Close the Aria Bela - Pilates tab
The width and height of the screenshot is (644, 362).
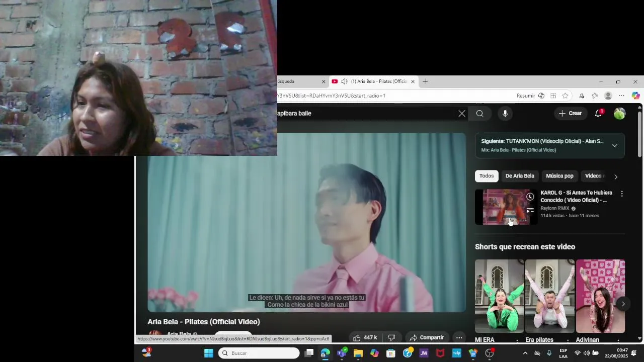(413, 81)
